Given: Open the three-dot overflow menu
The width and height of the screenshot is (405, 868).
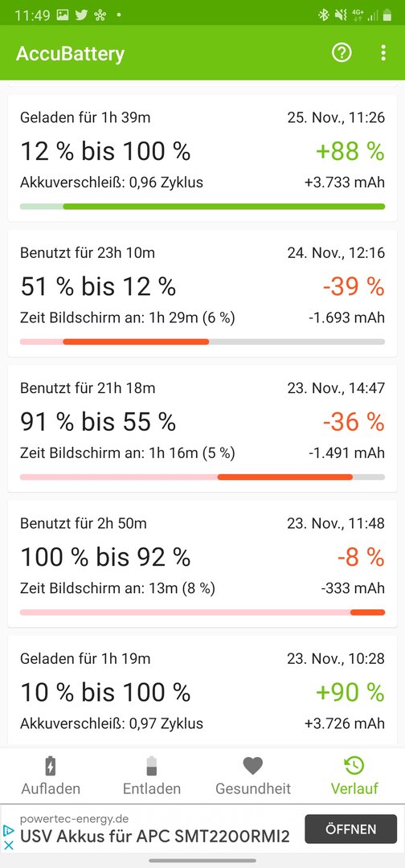Looking at the screenshot, I should (382, 53).
